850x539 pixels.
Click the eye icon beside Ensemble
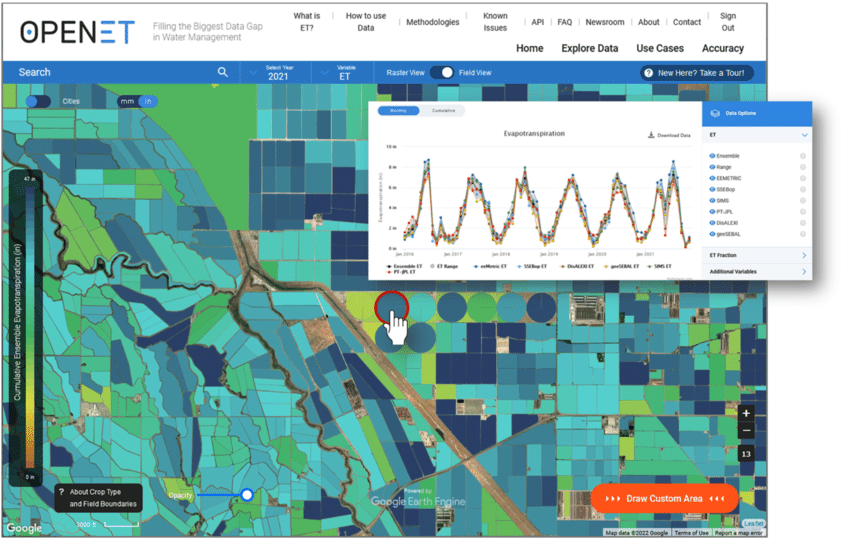click(x=711, y=156)
